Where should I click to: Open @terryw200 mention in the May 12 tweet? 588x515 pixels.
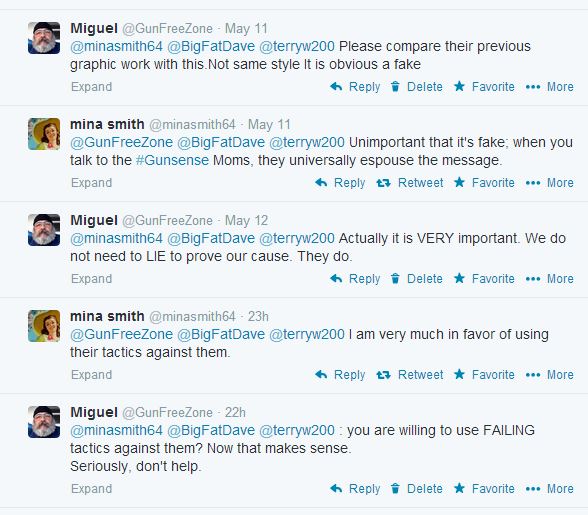pos(297,239)
